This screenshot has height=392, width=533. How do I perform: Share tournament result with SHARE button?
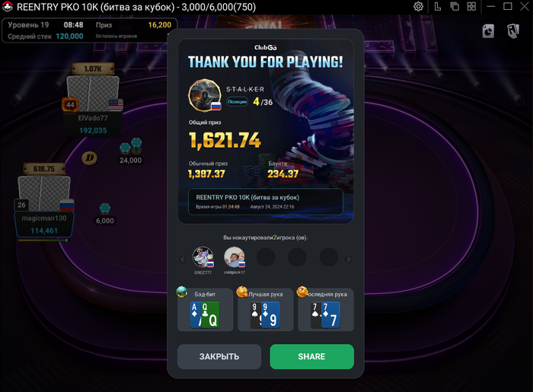pos(311,356)
